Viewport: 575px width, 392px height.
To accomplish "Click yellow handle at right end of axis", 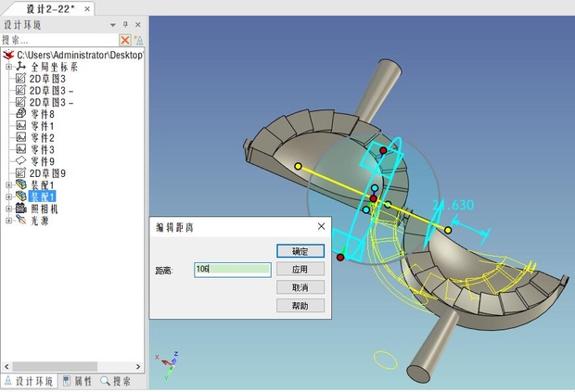I will tap(448, 230).
